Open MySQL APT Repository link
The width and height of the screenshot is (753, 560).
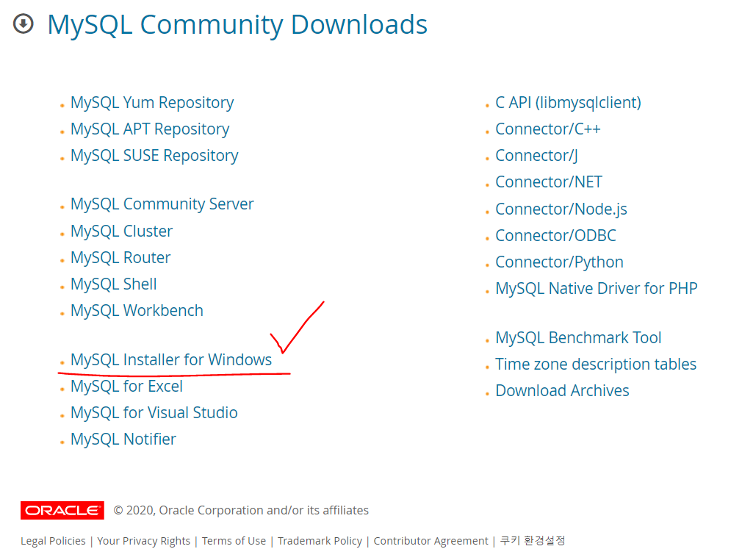point(150,129)
